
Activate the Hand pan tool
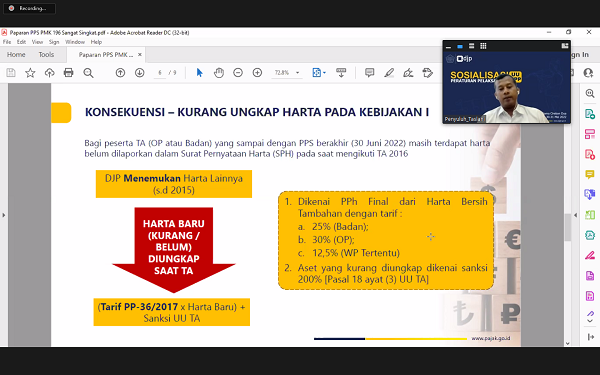tap(219, 72)
